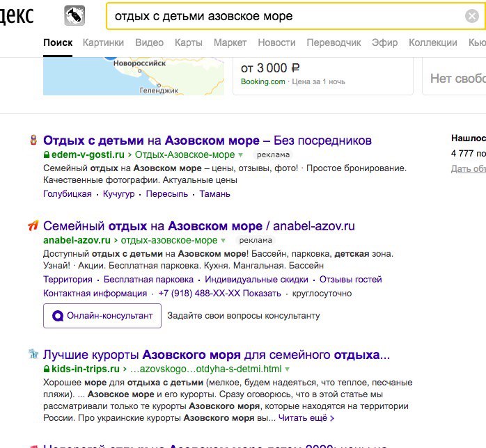Click the kids-in-trips palm tree favicon
Screen dimensions: 486x448
33,353
